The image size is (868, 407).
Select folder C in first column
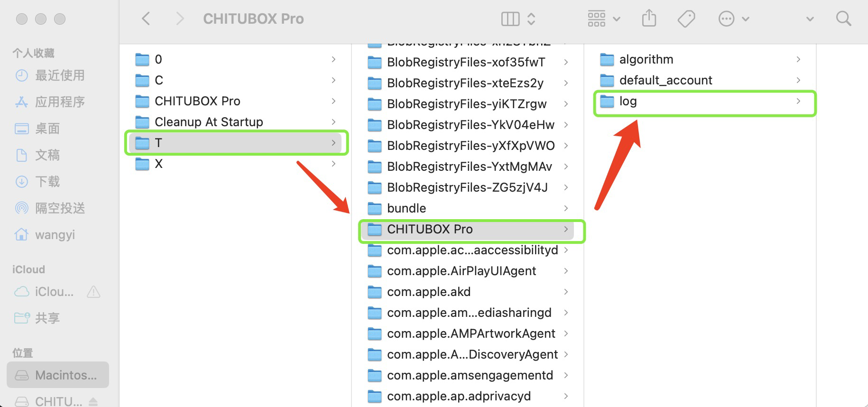(236, 80)
